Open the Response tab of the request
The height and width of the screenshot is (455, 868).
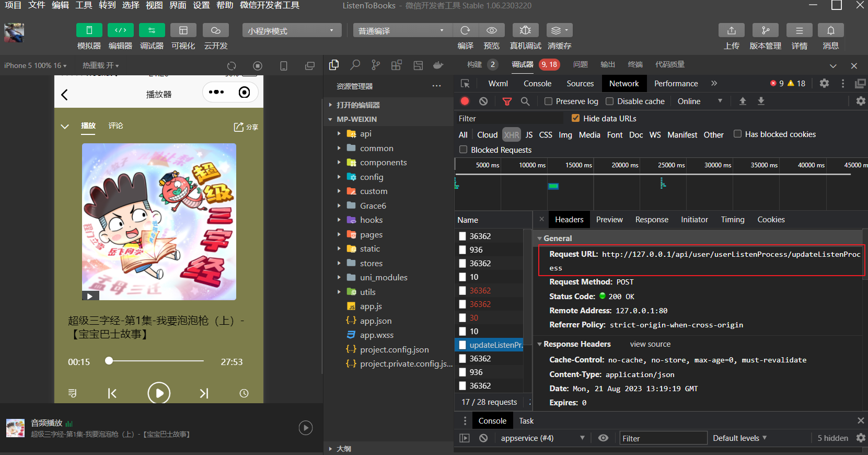coord(652,220)
